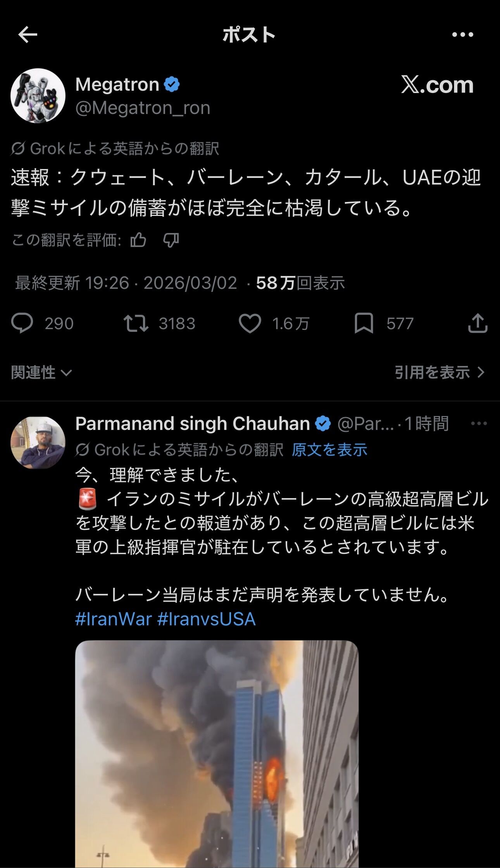Open the burning skyscraper video thumbnail

[x=217, y=754]
